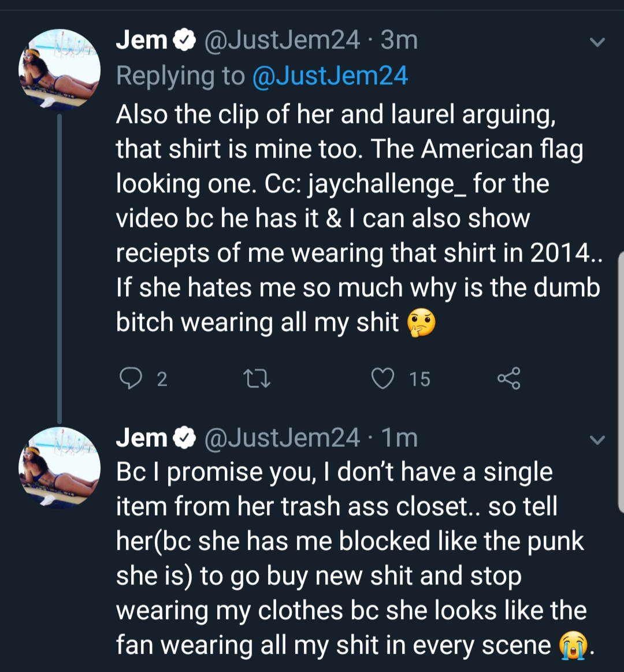Tap the reply speech bubble icon
Image resolution: width=624 pixels, height=672 pixels.
coord(131,379)
